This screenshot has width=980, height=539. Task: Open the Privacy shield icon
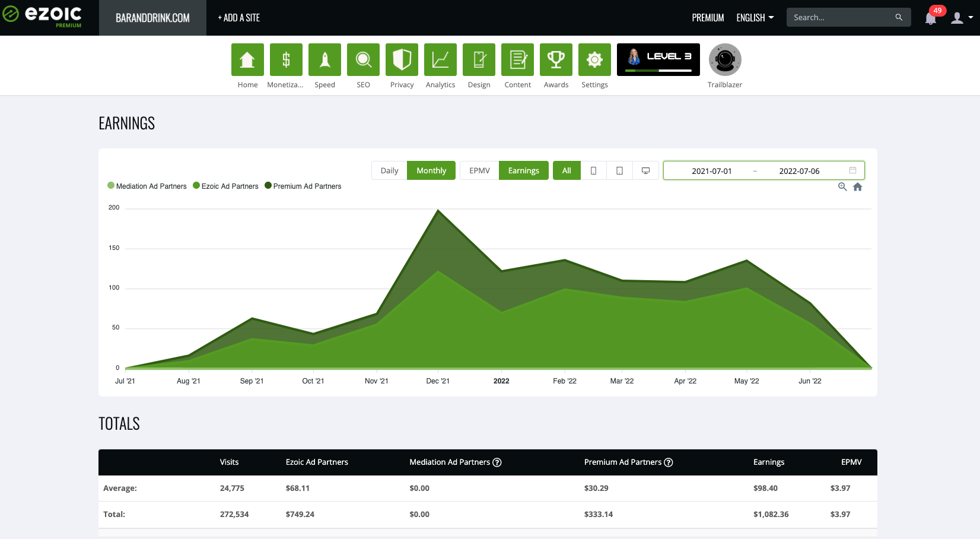[x=402, y=59]
